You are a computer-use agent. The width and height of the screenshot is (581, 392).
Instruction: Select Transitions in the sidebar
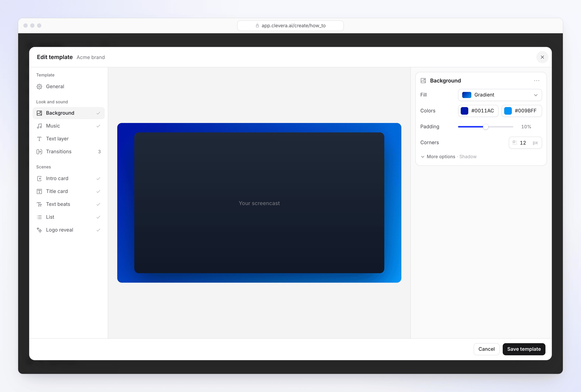(68, 152)
